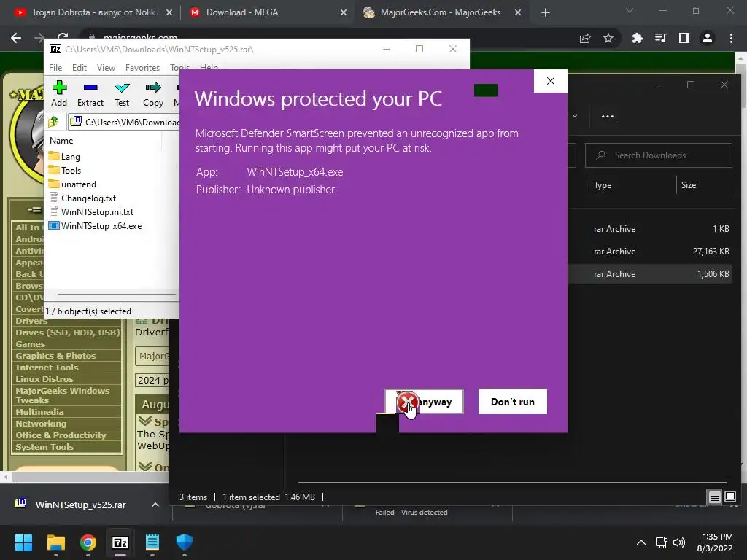The image size is (747, 560).
Task: Click the Search Downloads field in Explorer
Action: point(659,155)
